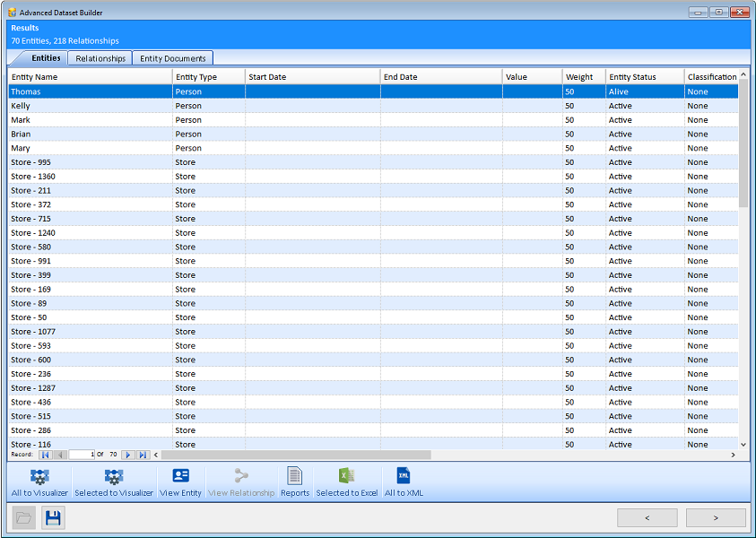Click the save floppy disk icon
The height and width of the screenshot is (538, 756).
point(53,518)
